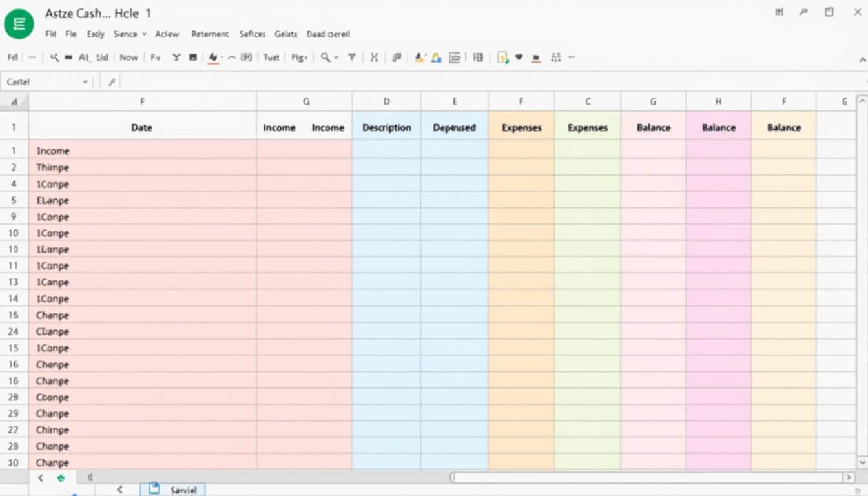The height and width of the screenshot is (496, 868).
Task: Click the X scissors-like toolbar icon
Action: pyautogui.click(x=374, y=57)
